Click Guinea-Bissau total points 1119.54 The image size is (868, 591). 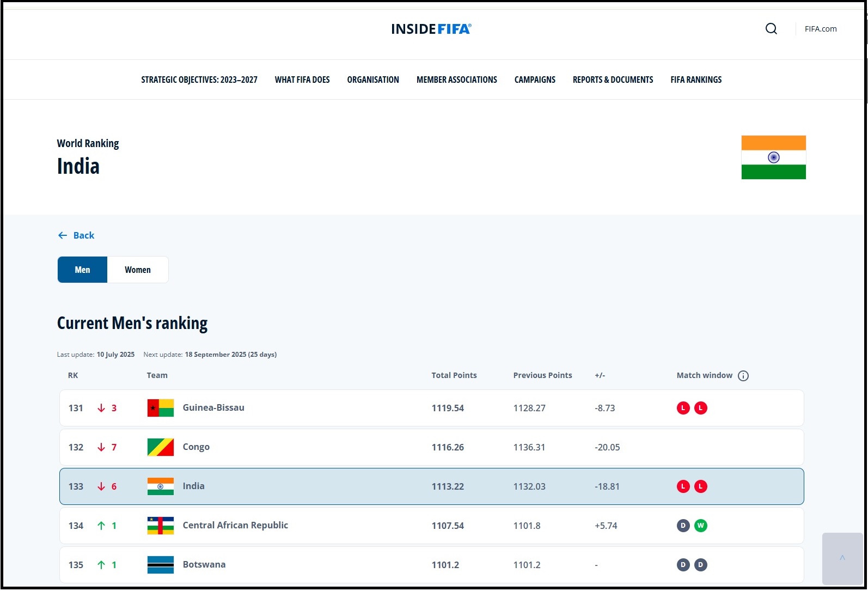point(448,408)
